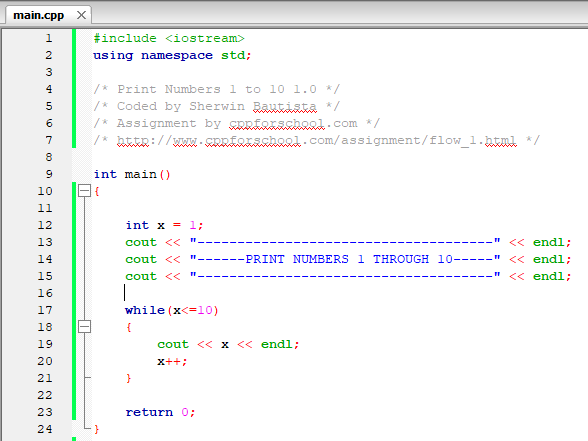
Task: Click the 'PRINT NUMBERS 1 THROUGH 10' string
Action: [345, 259]
